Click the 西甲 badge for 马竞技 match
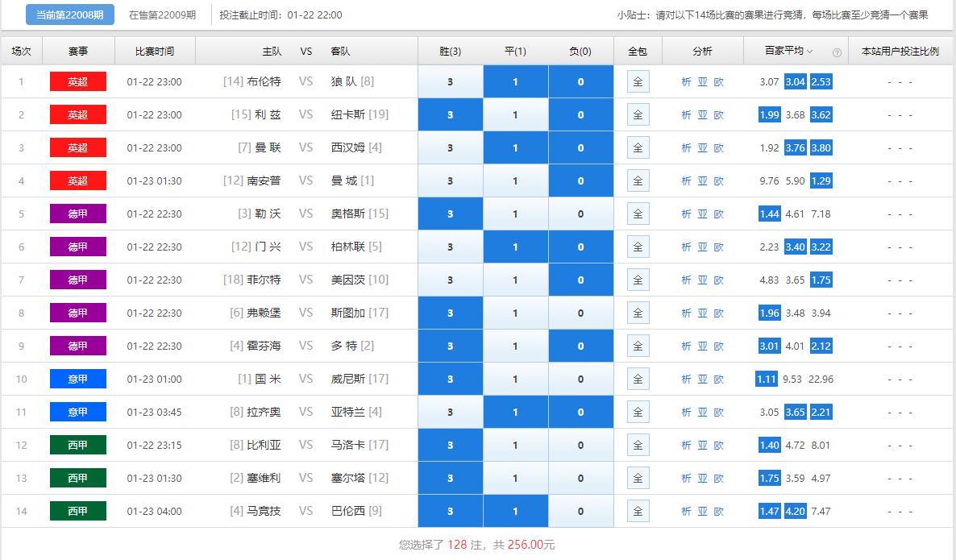Screen dimensions: 956x560 click(x=78, y=511)
